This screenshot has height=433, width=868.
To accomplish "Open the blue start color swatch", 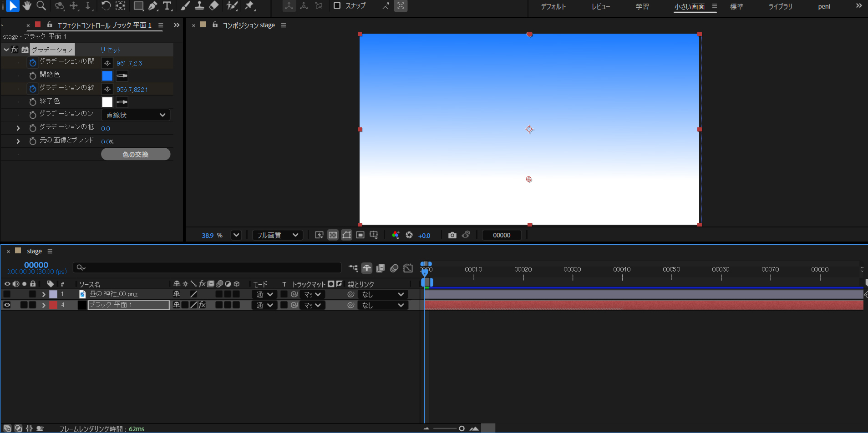I will pyautogui.click(x=107, y=76).
